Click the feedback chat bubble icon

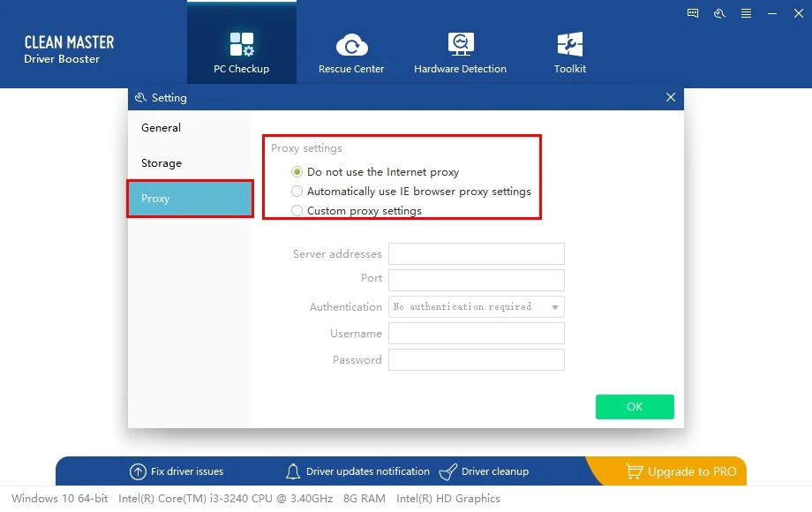(693, 13)
